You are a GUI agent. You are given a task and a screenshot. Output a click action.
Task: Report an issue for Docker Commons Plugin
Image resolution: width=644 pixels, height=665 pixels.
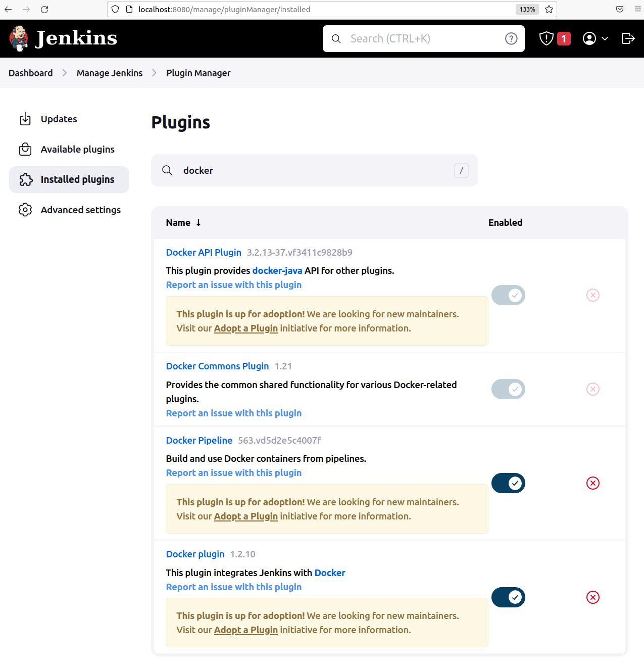[234, 413]
